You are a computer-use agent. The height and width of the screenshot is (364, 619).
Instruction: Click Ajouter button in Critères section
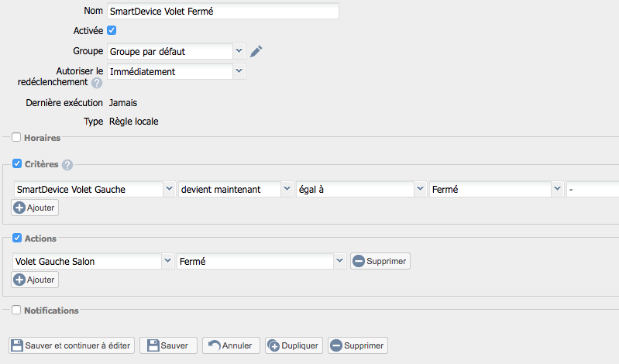tap(35, 208)
